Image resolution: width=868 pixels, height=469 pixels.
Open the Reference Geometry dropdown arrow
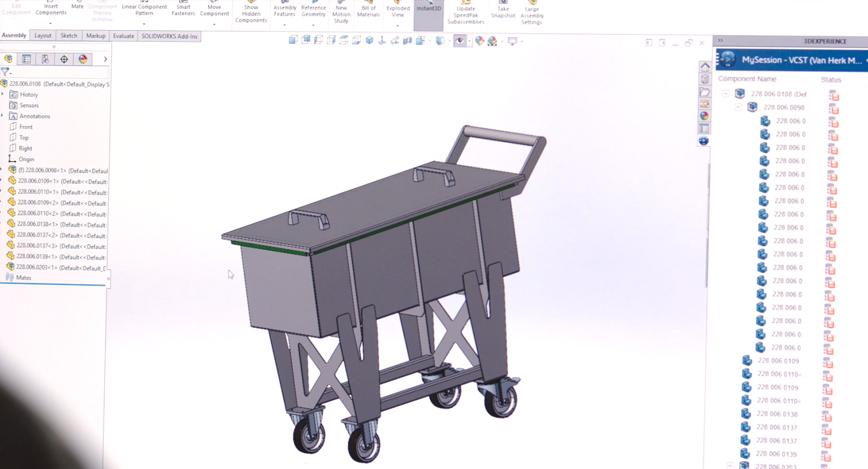click(313, 25)
